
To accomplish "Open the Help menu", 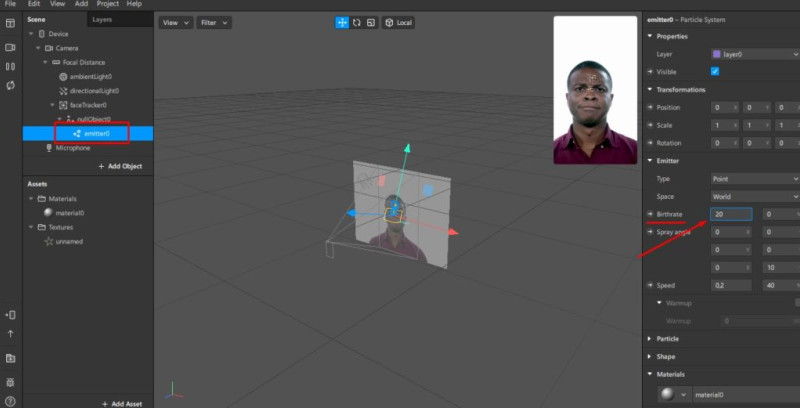I will (x=134, y=4).
